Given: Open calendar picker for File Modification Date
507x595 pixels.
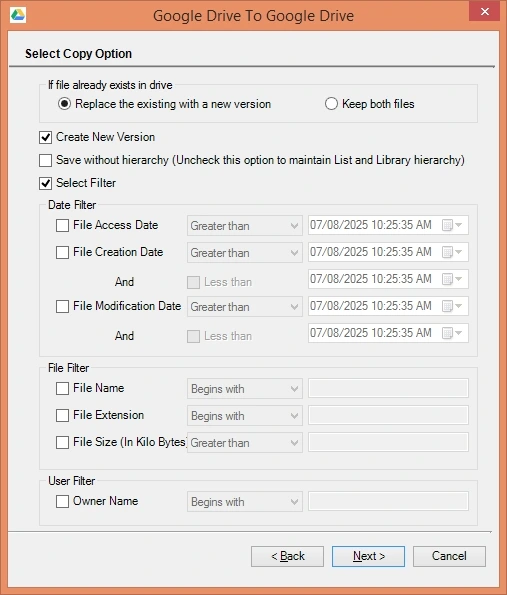Looking at the screenshot, I should tap(452, 306).
